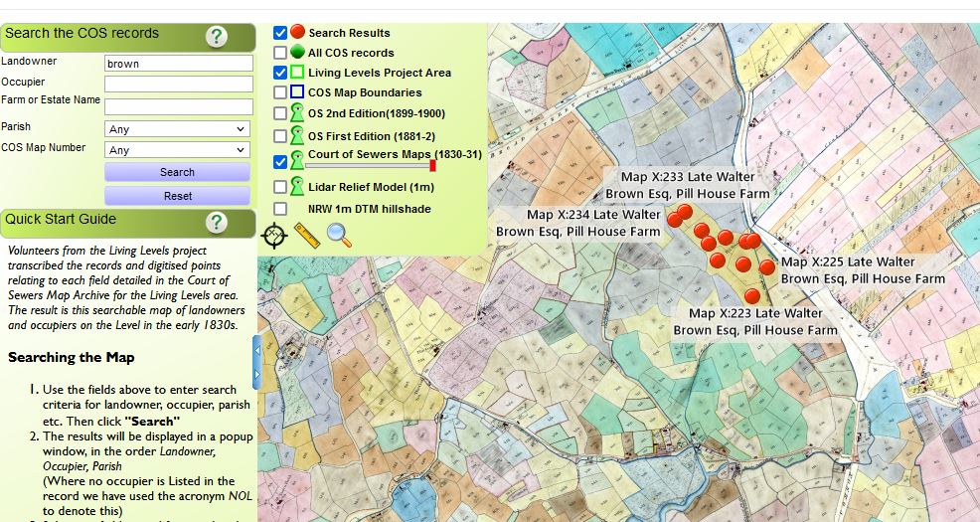Select the ruler measure tool
This screenshot has width=980, height=522.
pos(306,236)
